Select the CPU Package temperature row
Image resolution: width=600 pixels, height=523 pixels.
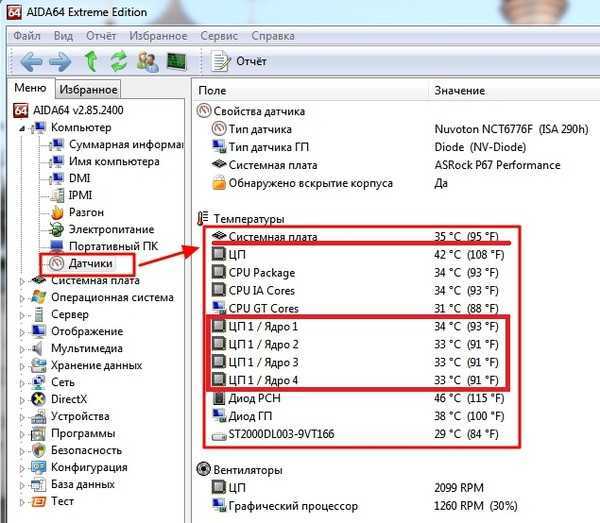355,273
